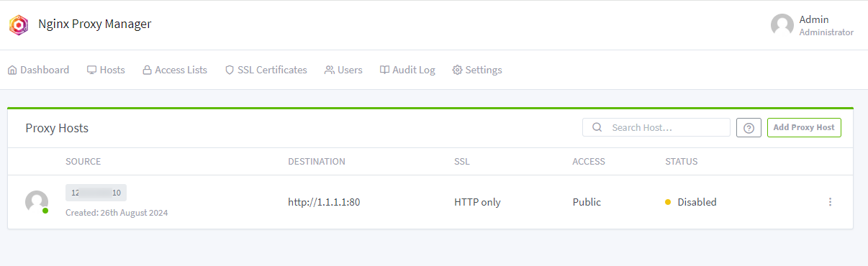Image resolution: width=868 pixels, height=266 pixels.
Task: Open the help question mark button
Action: (749, 128)
